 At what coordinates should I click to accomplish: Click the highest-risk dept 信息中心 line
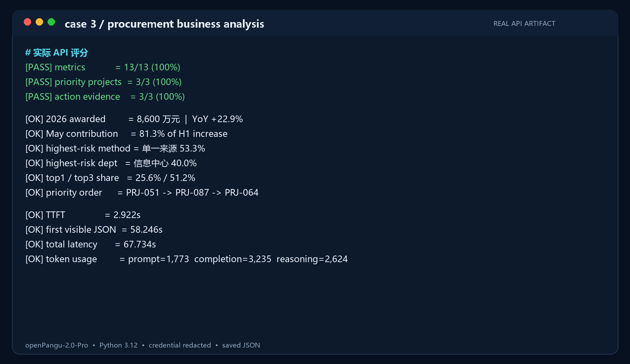[x=111, y=163]
